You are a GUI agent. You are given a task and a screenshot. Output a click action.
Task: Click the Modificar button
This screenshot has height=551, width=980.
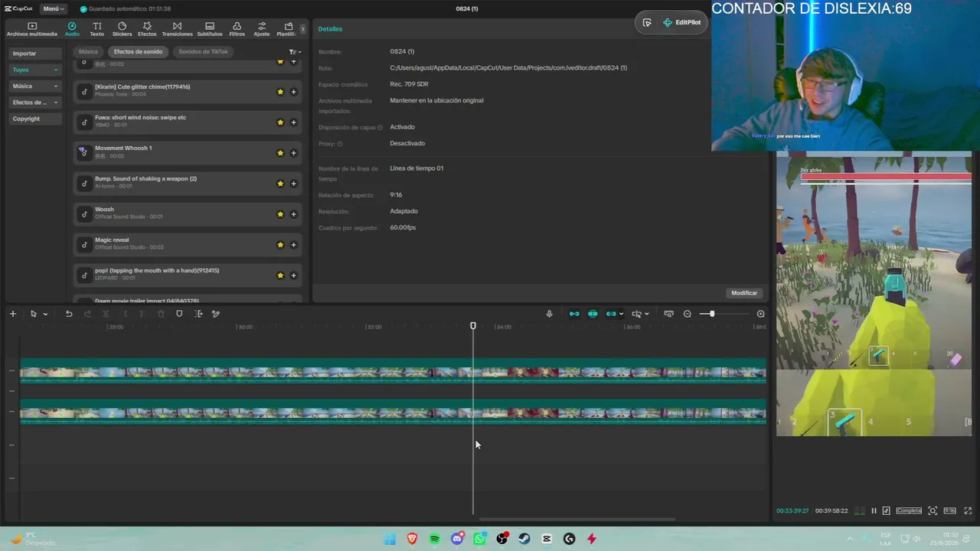(x=744, y=293)
